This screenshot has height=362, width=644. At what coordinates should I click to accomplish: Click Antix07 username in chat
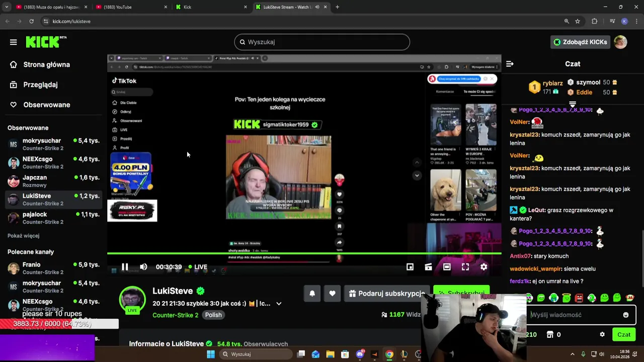click(x=520, y=256)
